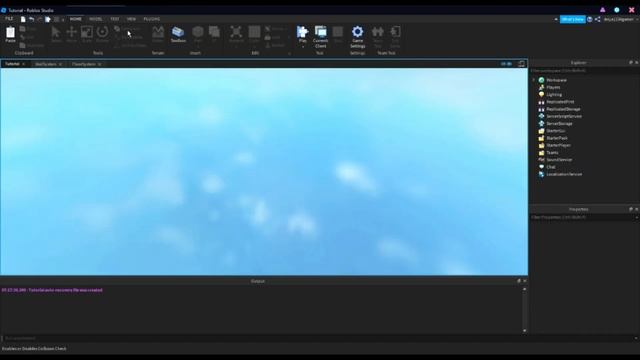
Task: Select the Tutorial document tab
Action: click(12, 64)
